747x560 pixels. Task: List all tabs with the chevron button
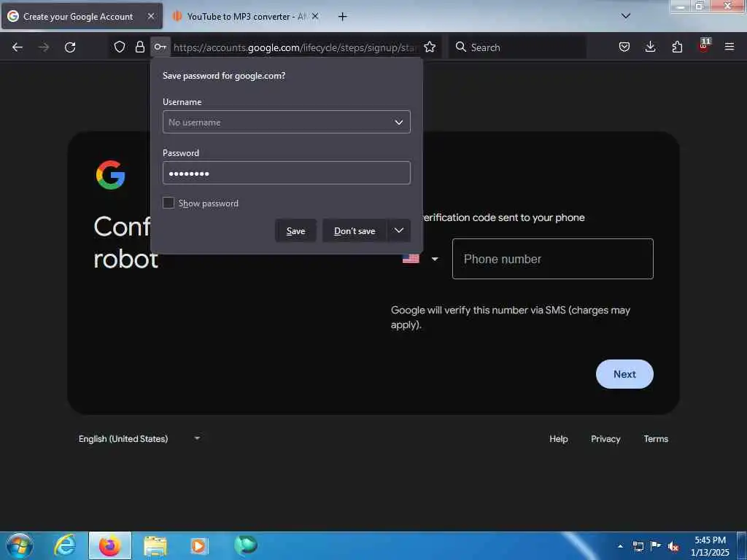click(626, 16)
